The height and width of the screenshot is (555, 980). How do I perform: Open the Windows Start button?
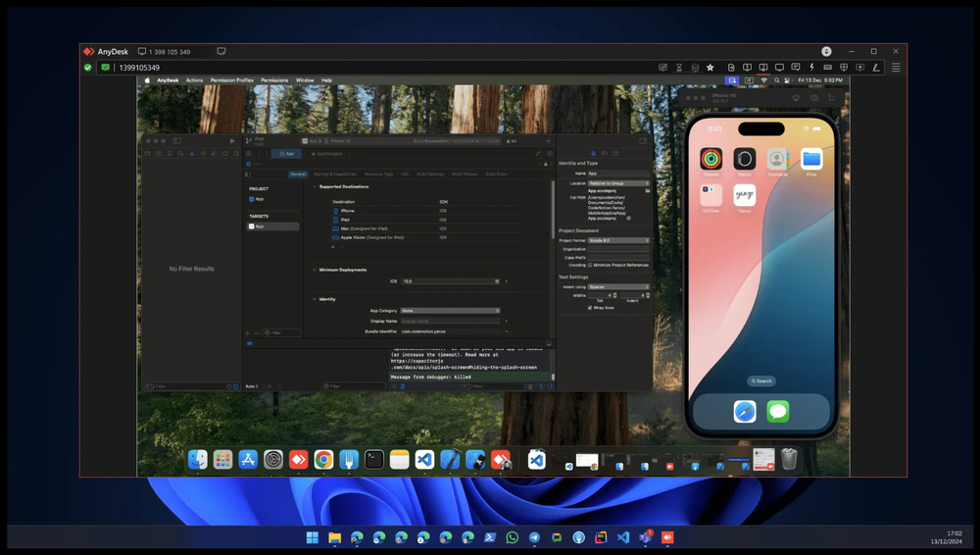tap(313, 537)
